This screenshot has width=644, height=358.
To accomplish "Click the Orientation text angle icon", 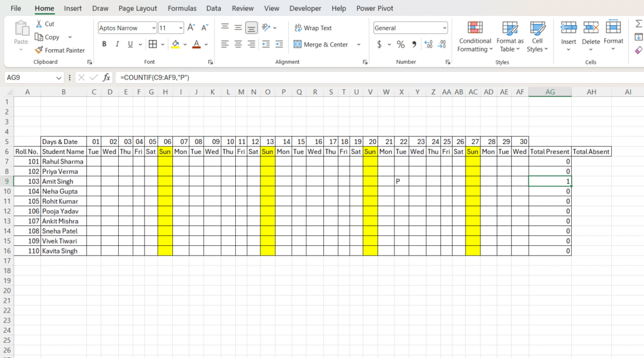I will tap(266, 28).
